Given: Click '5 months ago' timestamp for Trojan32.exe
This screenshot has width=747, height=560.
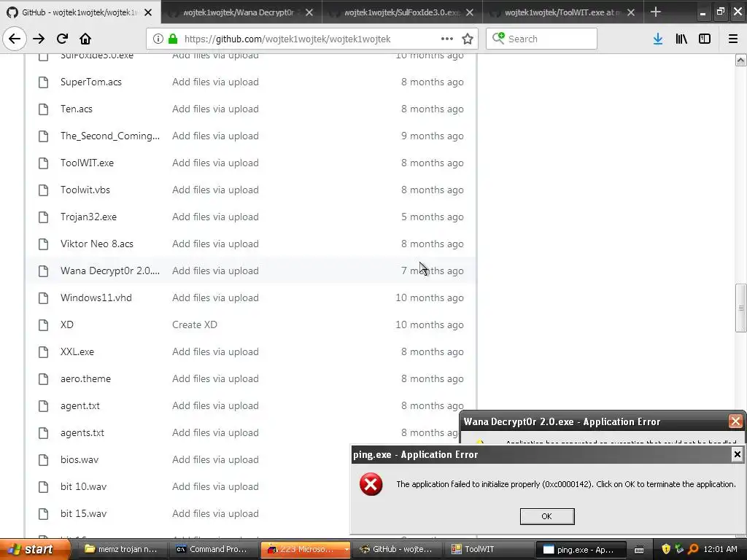Looking at the screenshot, I should (x=432, y=217).
